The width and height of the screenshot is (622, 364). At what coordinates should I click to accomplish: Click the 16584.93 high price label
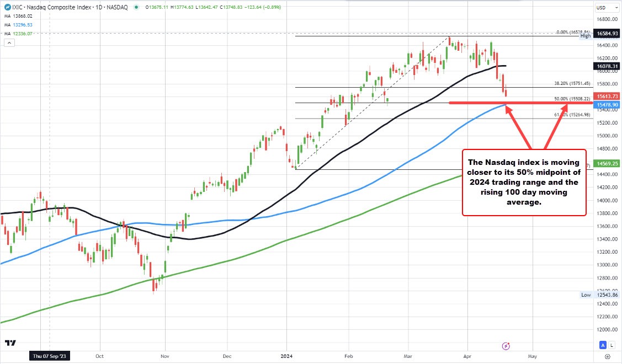click(x=605, y=34)
